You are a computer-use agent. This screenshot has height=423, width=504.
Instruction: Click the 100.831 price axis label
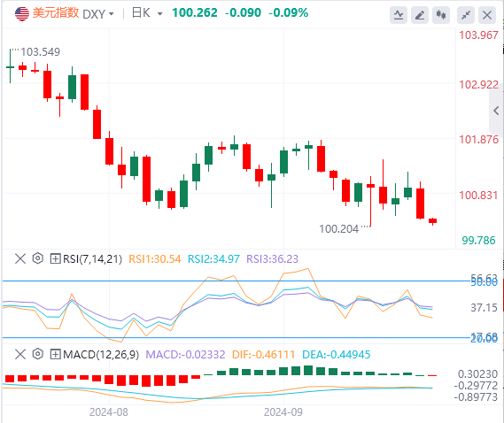pos(478,195)
